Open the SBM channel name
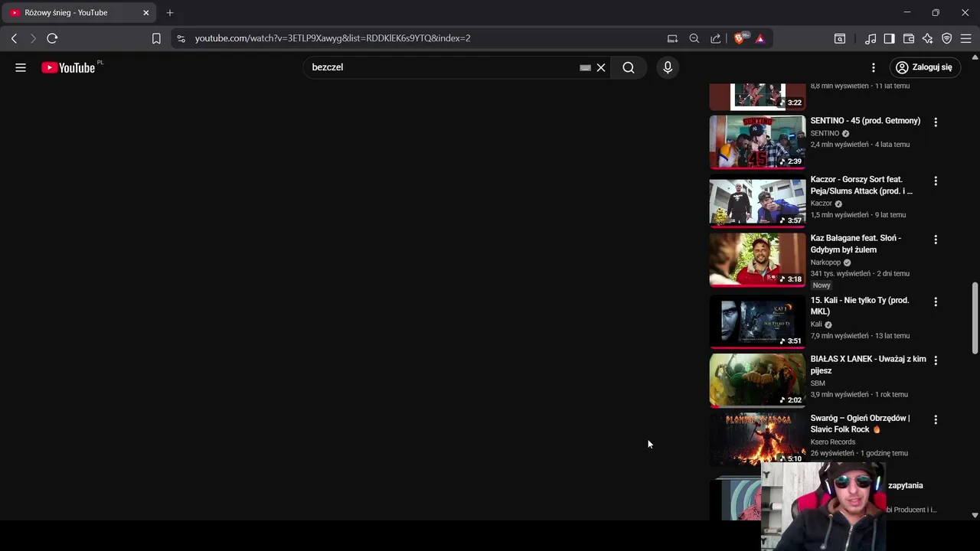Screen dimensions: 980x551 [x=818, y=383]
